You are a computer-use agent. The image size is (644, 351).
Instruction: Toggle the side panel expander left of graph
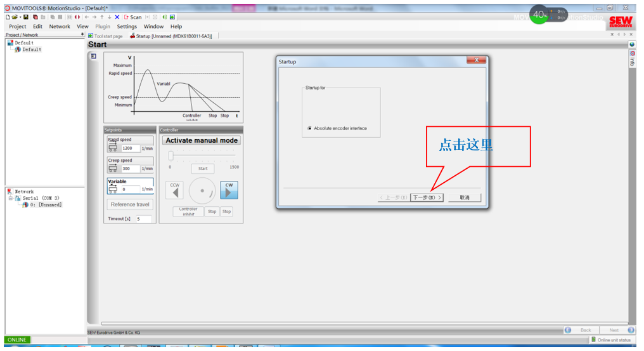[x=93, y=56]
